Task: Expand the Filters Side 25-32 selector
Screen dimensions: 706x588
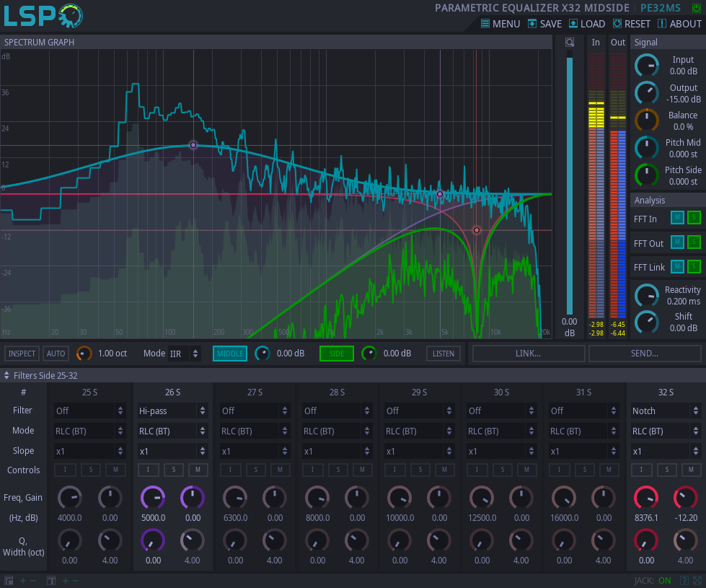Action: (x=41, y=375)
